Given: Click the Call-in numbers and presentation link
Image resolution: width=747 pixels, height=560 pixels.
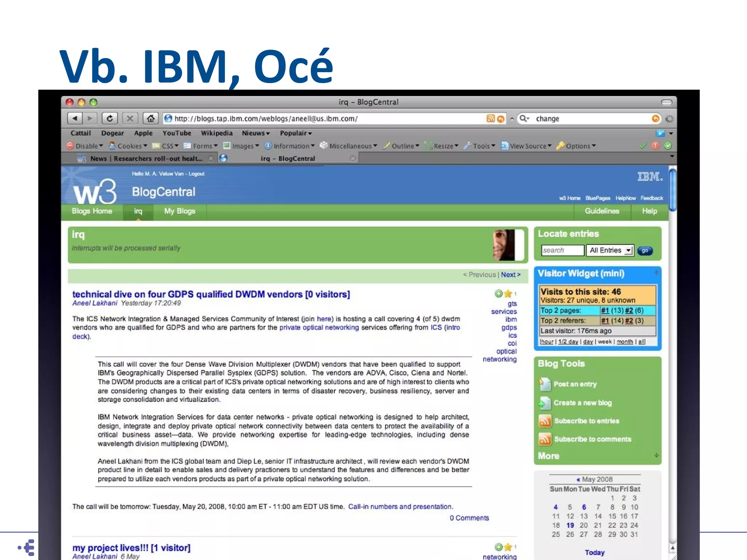Looking at the screenshot, I should click(x=400, y=506).
